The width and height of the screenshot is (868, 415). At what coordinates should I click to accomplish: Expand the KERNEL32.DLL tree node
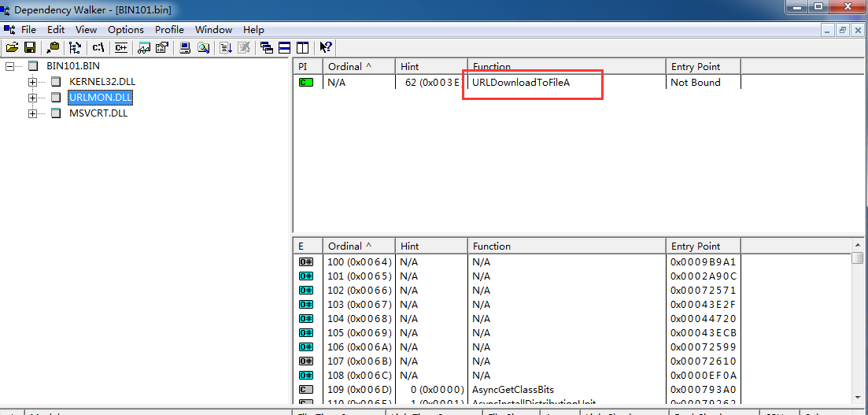click(33, 81)
